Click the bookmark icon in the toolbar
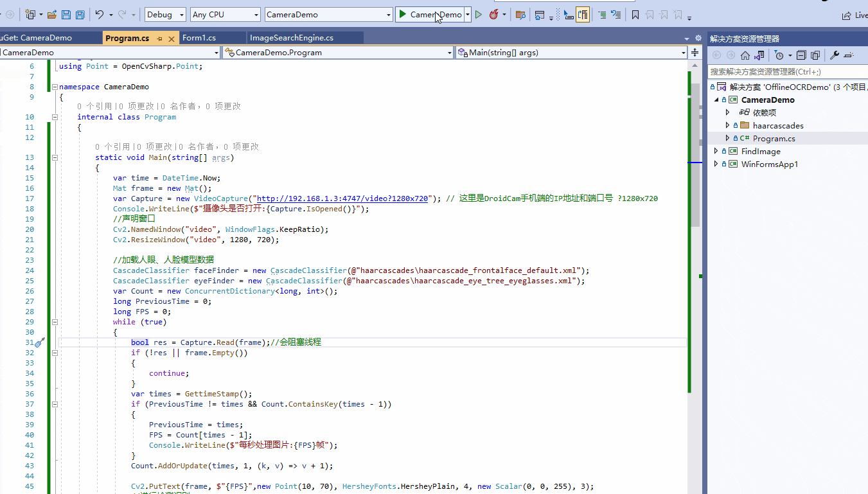868x494 pixels. 635,14
